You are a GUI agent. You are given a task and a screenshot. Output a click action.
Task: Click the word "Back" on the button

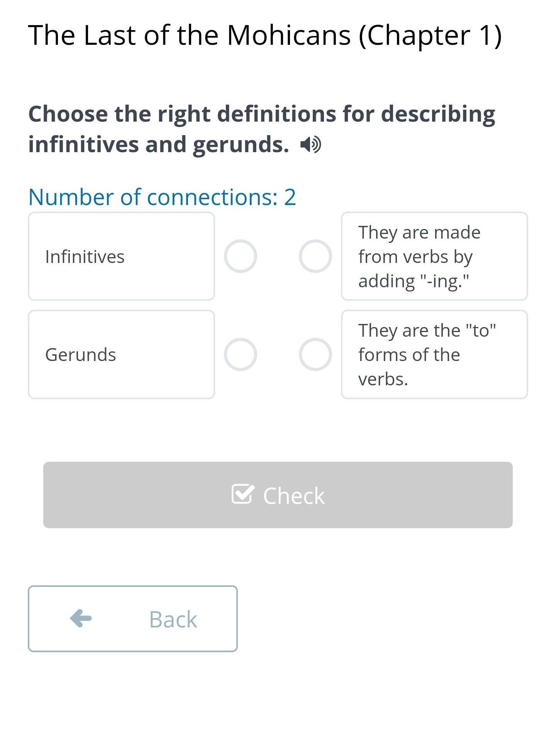tap(173, 619)
